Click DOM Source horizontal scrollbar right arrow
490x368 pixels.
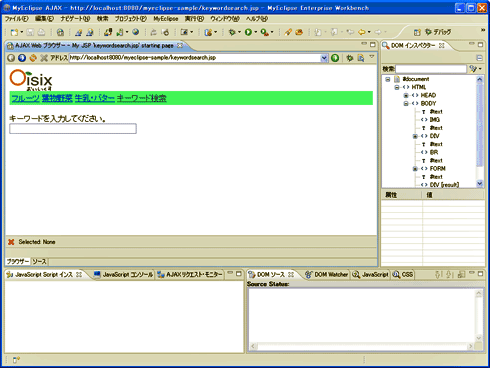[471, 347]
